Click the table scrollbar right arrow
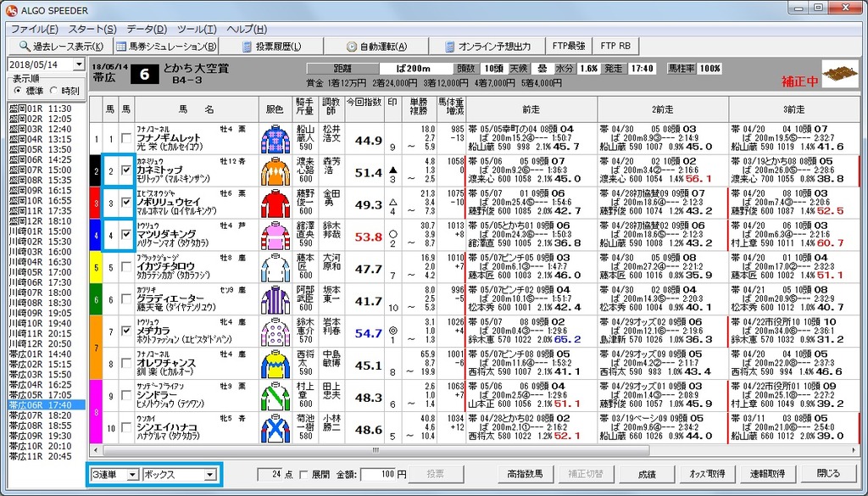The width and height of the screenshot is (868, 496). 854,450
